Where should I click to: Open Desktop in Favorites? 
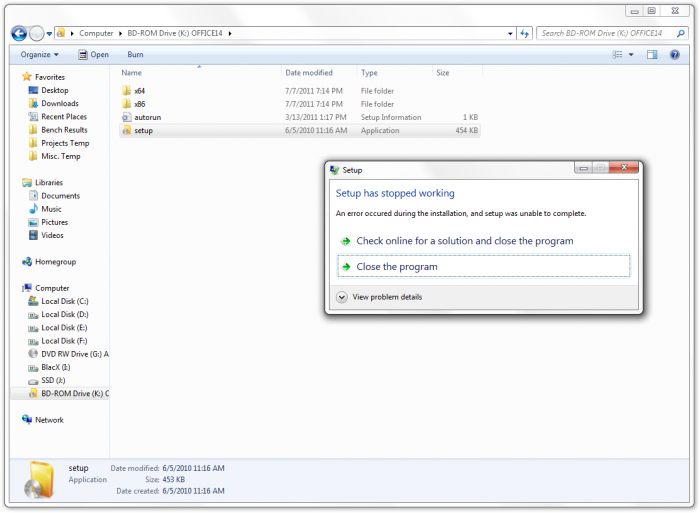(x=54, y=90)
